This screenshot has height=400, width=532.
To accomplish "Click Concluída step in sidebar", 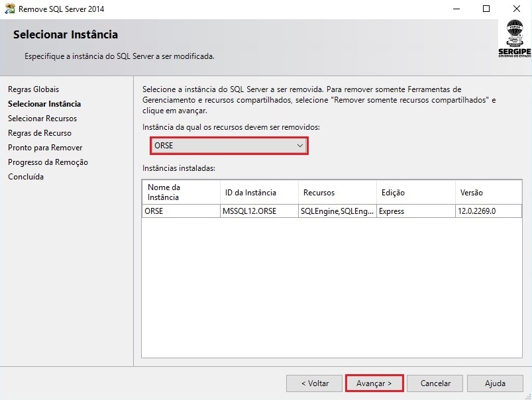I will pyautogui.click(x=26, y=177).
